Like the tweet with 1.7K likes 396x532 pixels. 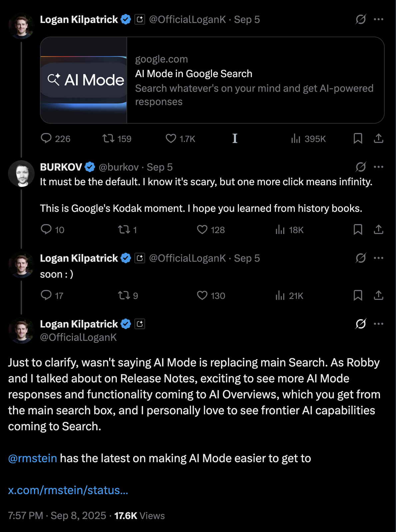click(171, 138)
